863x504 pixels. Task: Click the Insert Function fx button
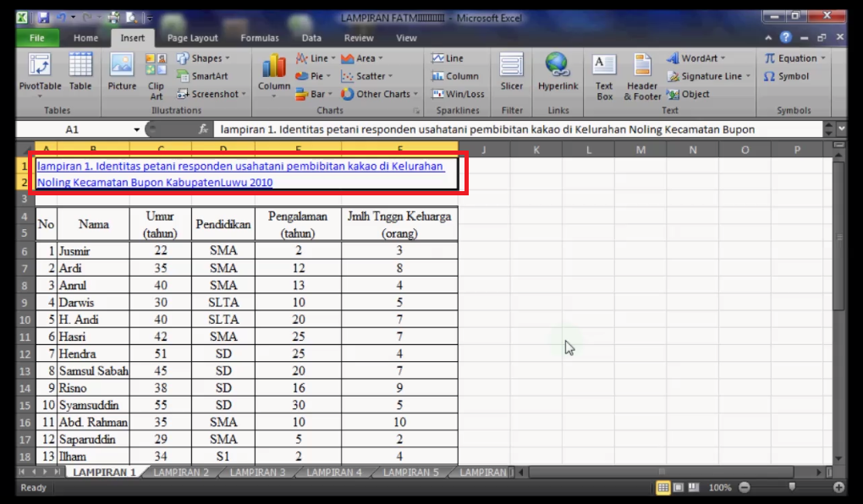pos(202,129)
